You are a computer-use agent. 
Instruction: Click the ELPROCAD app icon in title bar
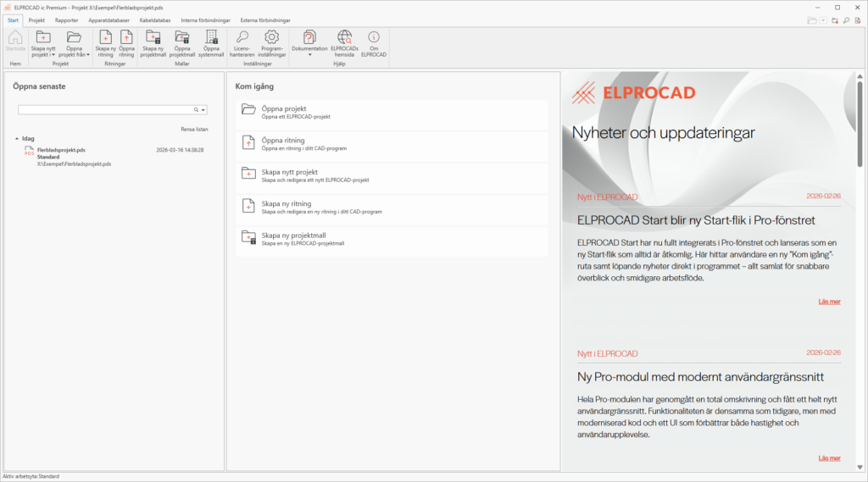point(7,8)
